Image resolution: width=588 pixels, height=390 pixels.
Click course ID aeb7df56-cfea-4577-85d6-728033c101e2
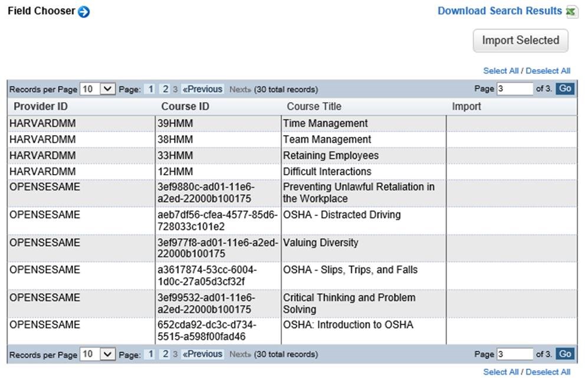click(x=218, y=221)
